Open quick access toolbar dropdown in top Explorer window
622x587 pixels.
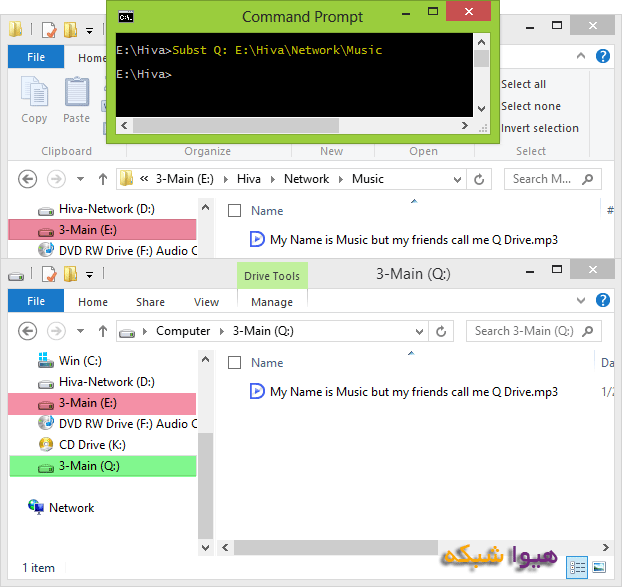(90, 31)
